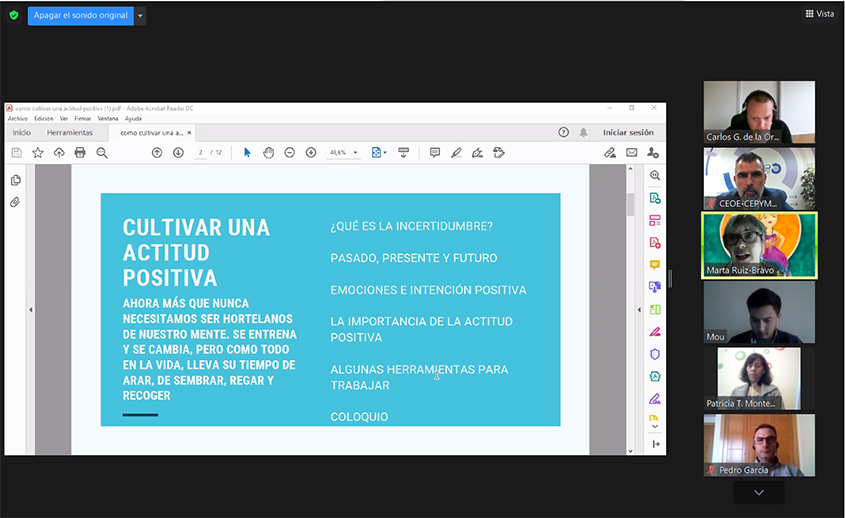Open page thumbnails panel icon
This screenshot has width=845, height=518.
pyautogui.click(x=16, y=180)
